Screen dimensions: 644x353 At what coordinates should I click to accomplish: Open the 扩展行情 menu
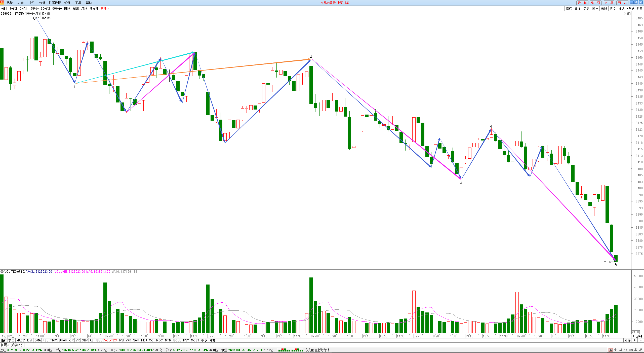(55, 3)
